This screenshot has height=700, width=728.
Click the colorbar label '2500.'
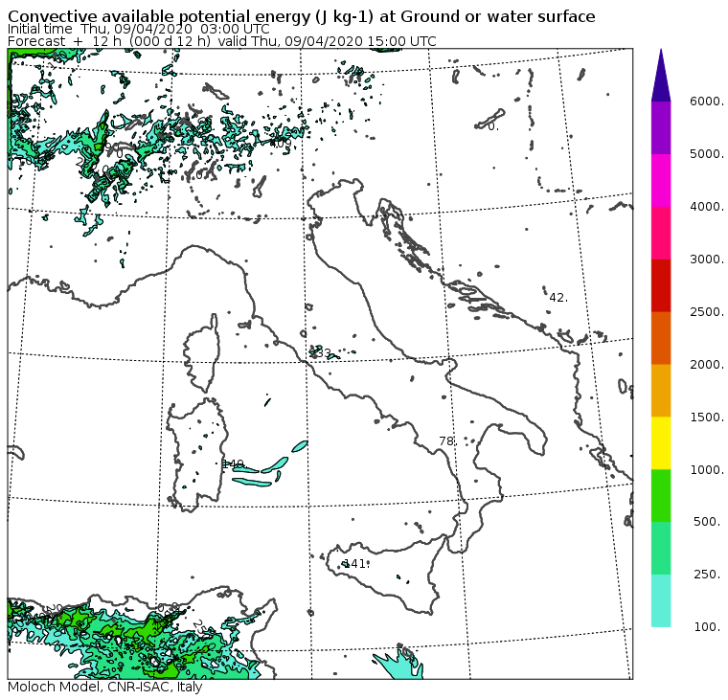tap(707, 311)
